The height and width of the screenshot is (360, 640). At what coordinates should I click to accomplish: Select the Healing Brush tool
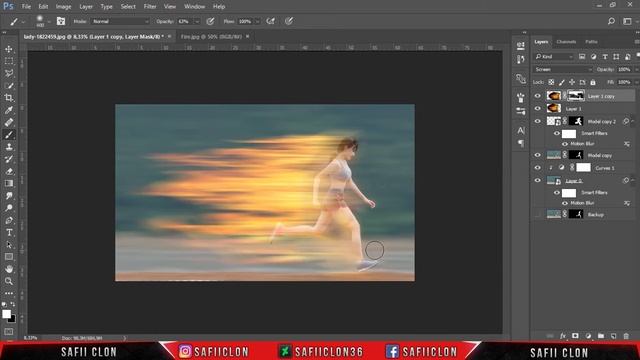[x=9, y=122]
